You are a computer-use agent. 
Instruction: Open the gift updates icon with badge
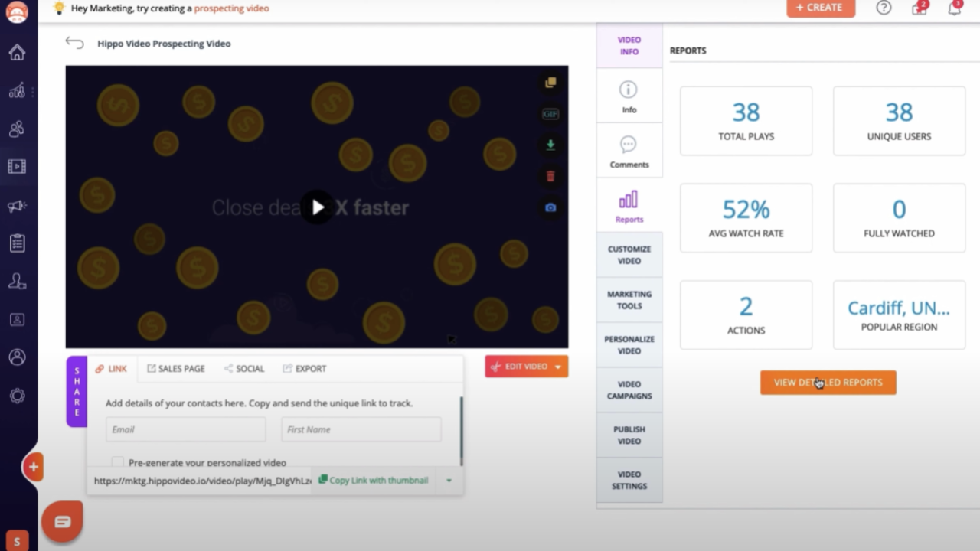(920, 8)
